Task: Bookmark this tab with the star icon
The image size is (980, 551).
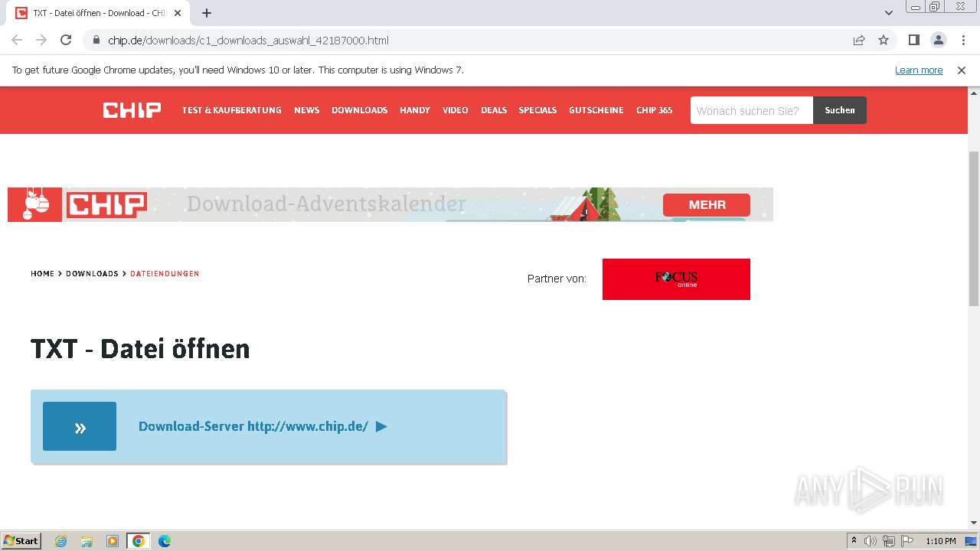Action: click(884, 40)
